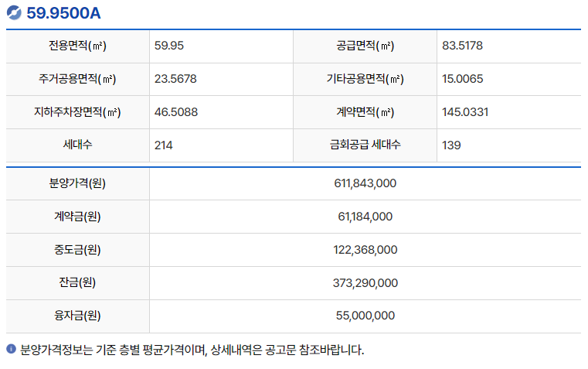Select the loan amount 55,000,000
This screenshot has width=588, height=369.
tap(365, 316)
